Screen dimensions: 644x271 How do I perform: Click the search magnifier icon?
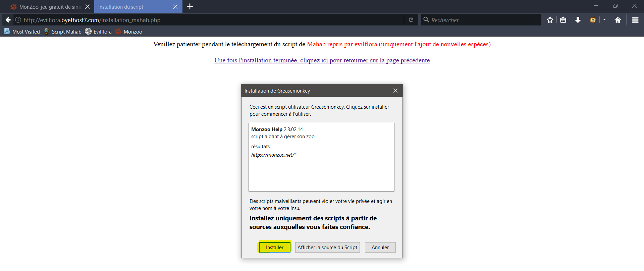coord(426,20)
